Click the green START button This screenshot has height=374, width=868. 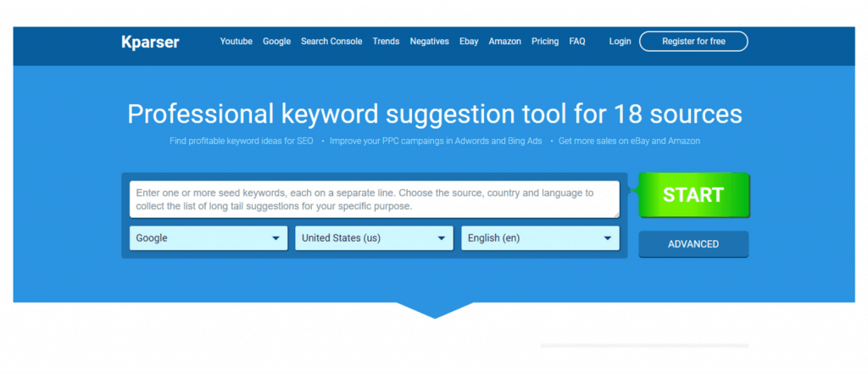pyautogui.click(x=693, y=195)
